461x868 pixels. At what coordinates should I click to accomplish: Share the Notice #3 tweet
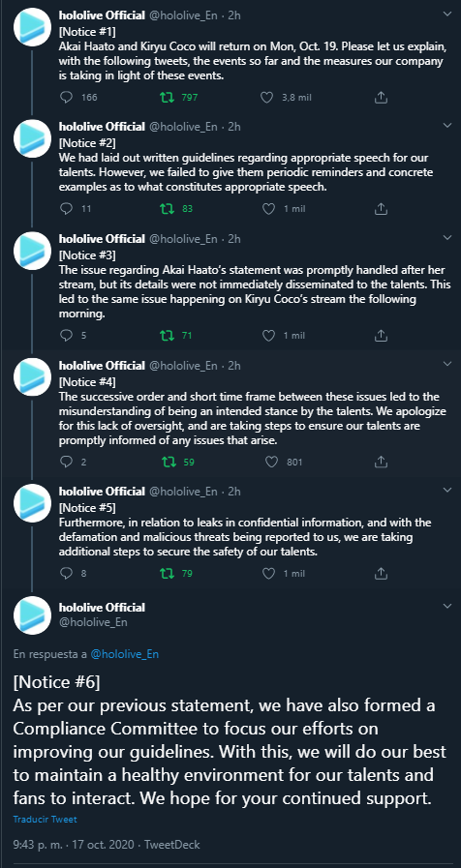point(381,335)
